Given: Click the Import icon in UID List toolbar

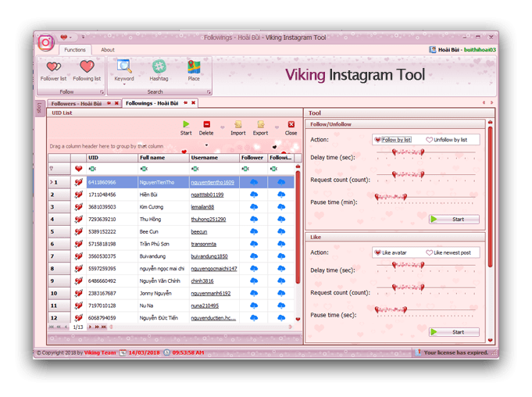Looking at the screenshot, I should [238, 124].
